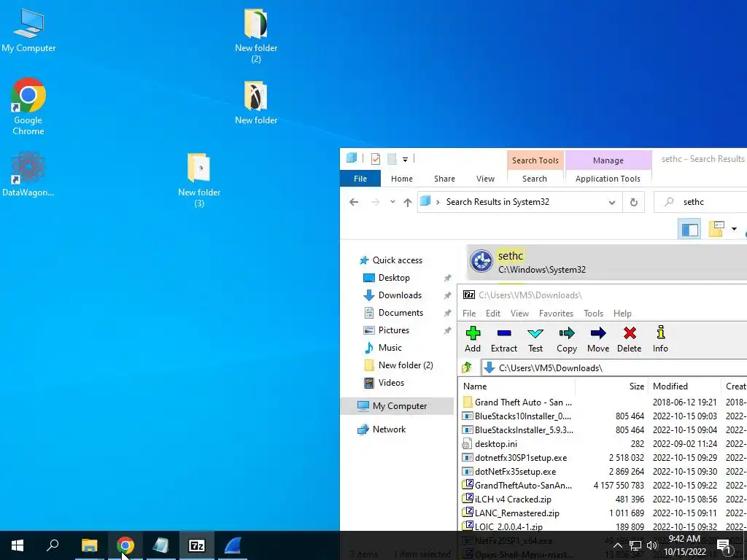The width and height of the screenshot is (747, 560).
Task: Select the DataWagon desktop shortcut
Action: point(28,174)
